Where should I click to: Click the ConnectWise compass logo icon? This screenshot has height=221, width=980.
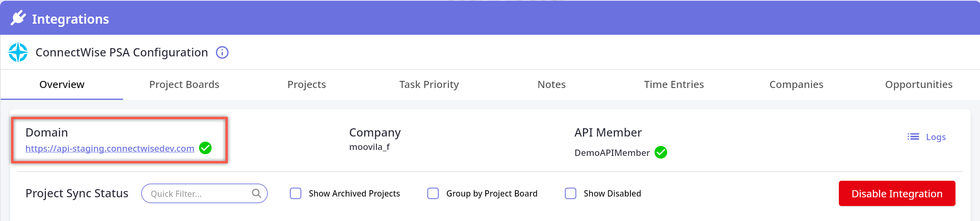point(18,52)
